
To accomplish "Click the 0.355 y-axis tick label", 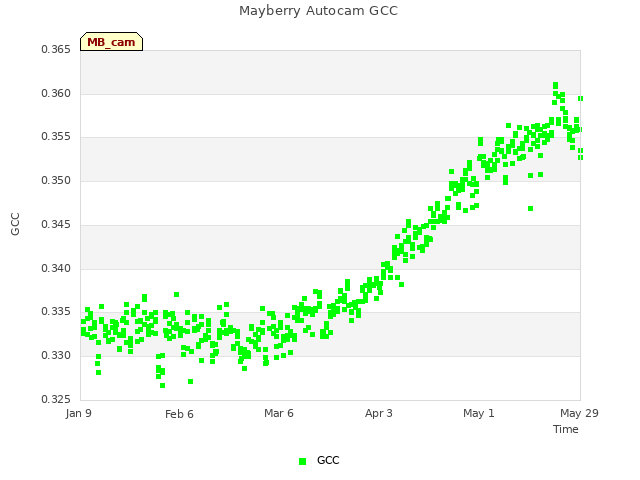I will [x=56, y=137].
